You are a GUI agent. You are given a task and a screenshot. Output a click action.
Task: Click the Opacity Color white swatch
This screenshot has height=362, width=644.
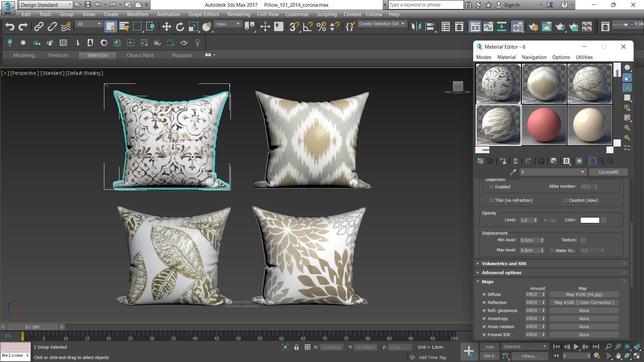click(x=590, y=220)
